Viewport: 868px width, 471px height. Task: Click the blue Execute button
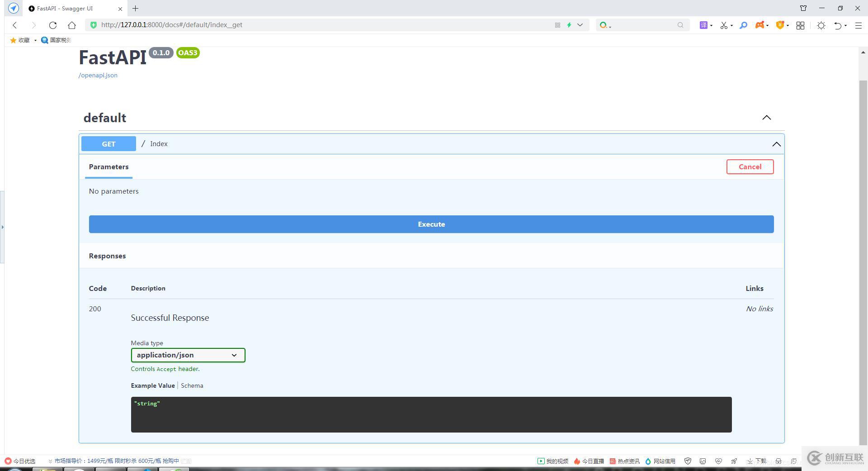pyautogui.click(x=431, y=224)
